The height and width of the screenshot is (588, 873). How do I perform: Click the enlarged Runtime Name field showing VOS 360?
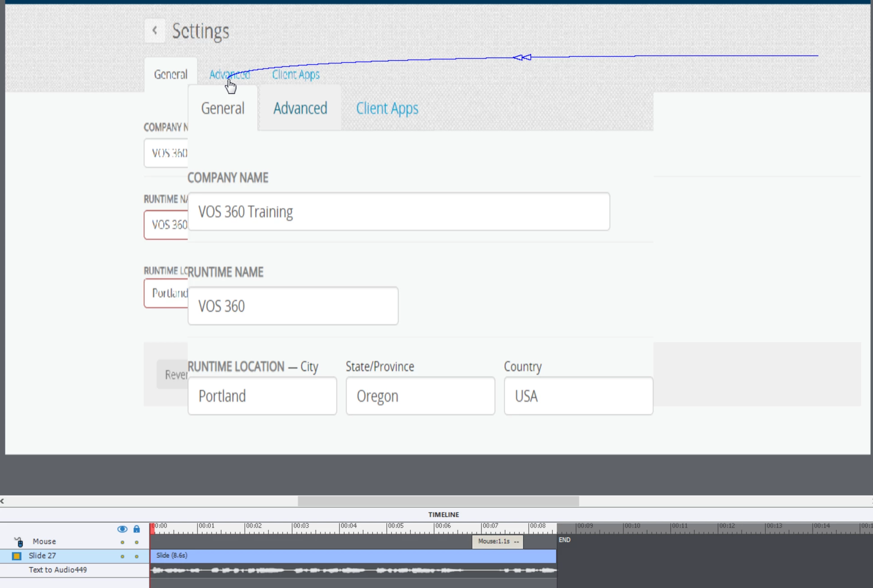coord(293,306)
